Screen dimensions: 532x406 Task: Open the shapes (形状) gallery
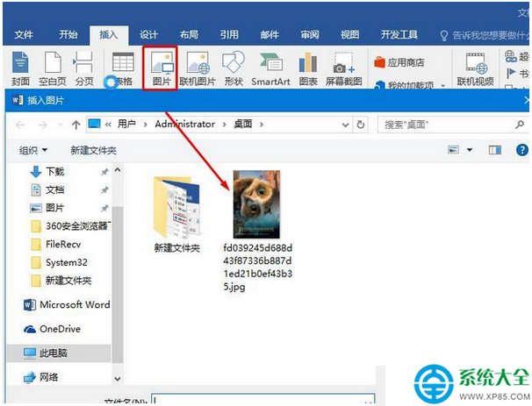coord(234,68)
